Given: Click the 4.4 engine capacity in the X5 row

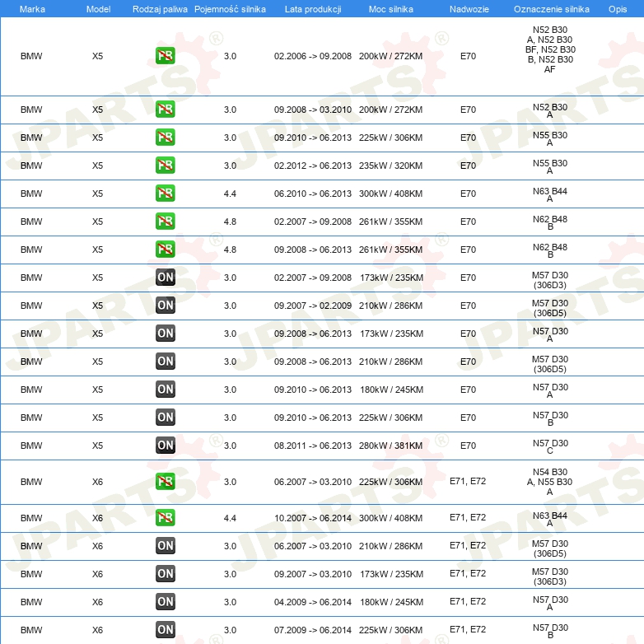Looking at the screenshot, I should coord(230,194).
